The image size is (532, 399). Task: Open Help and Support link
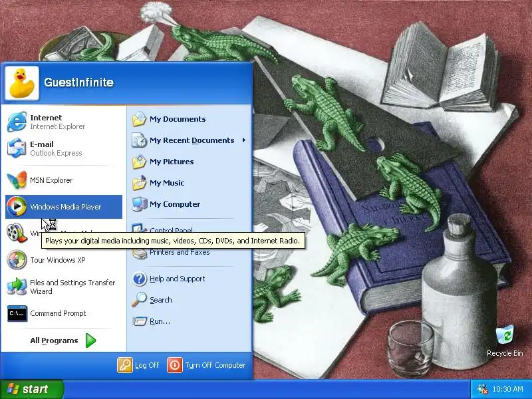(x=177, y=279)
